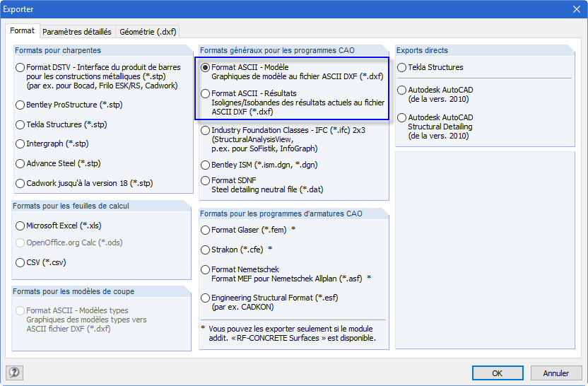Confirm export with OK button

[498, 373]
